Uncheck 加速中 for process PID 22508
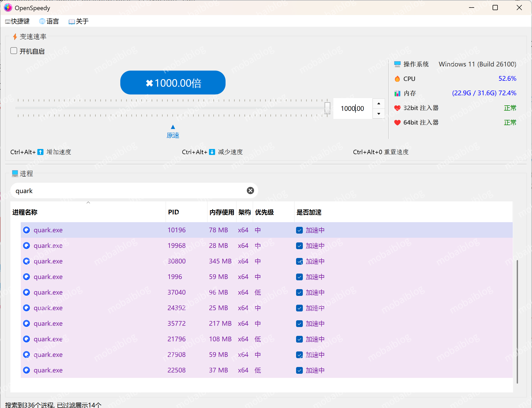532x408 pixels. (x=299, y=370)
